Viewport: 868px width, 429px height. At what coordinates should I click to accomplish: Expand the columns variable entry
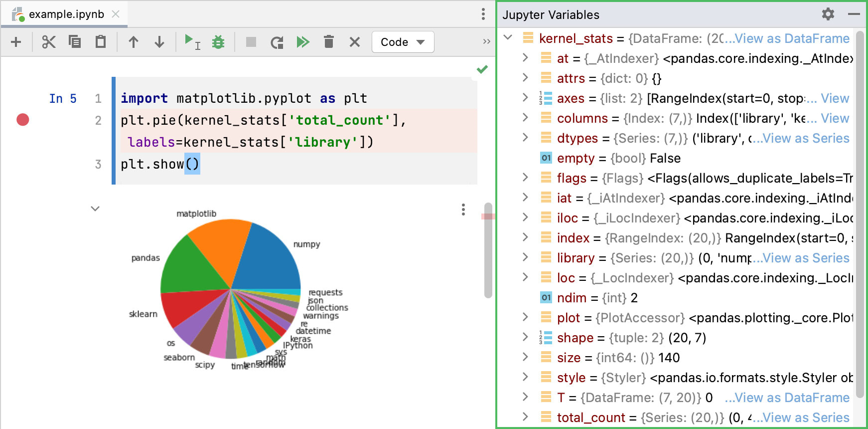(x=525, y=118)
